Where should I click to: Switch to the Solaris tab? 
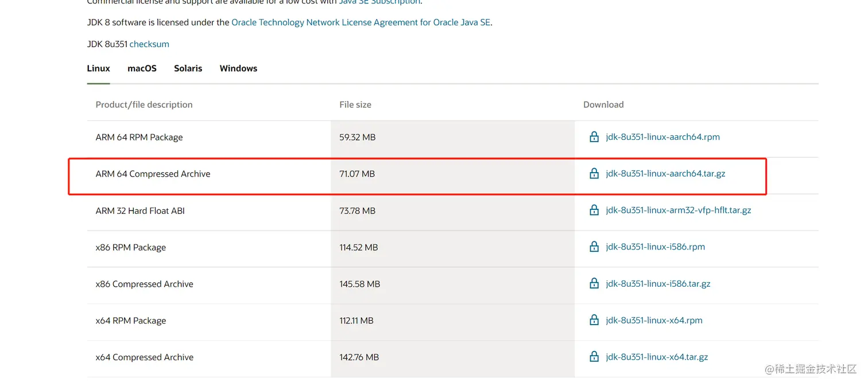[188, 68]
